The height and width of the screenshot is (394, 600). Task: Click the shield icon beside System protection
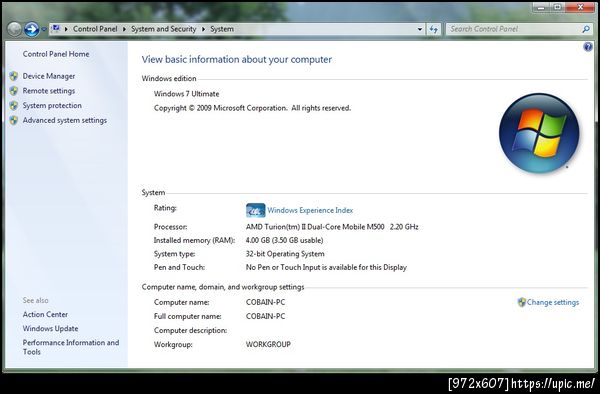[x=14, y=105]
